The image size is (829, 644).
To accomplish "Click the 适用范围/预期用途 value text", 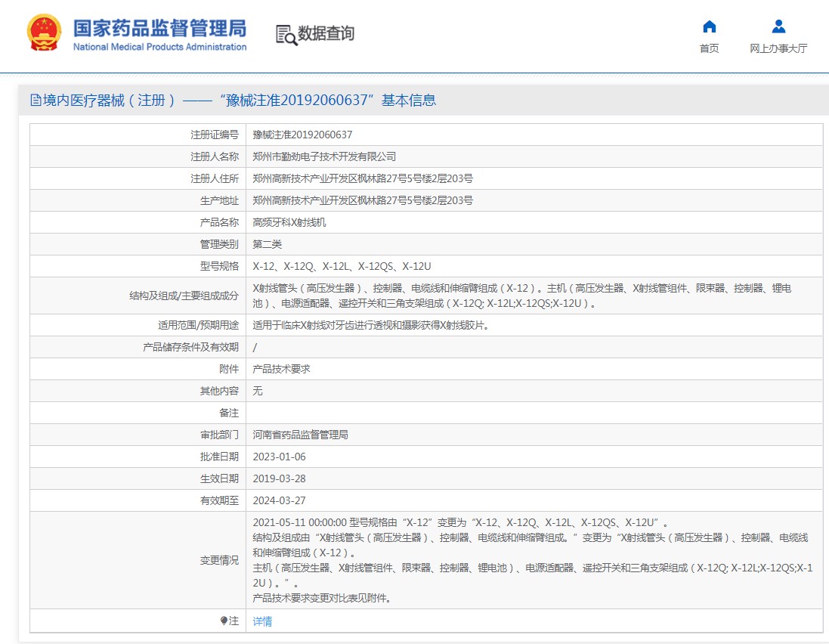I will click(370, 325).
